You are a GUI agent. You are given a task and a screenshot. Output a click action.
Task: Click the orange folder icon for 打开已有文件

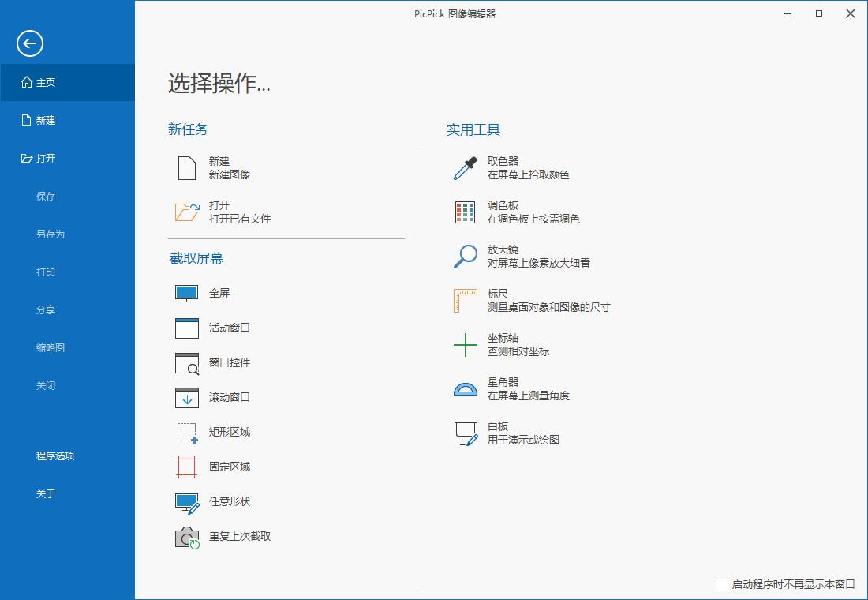187,212
